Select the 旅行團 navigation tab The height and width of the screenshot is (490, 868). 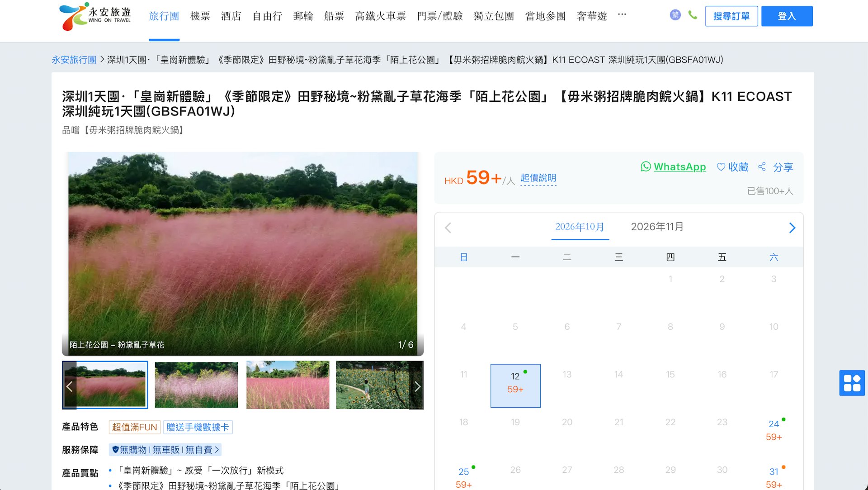tap(164, 16)
